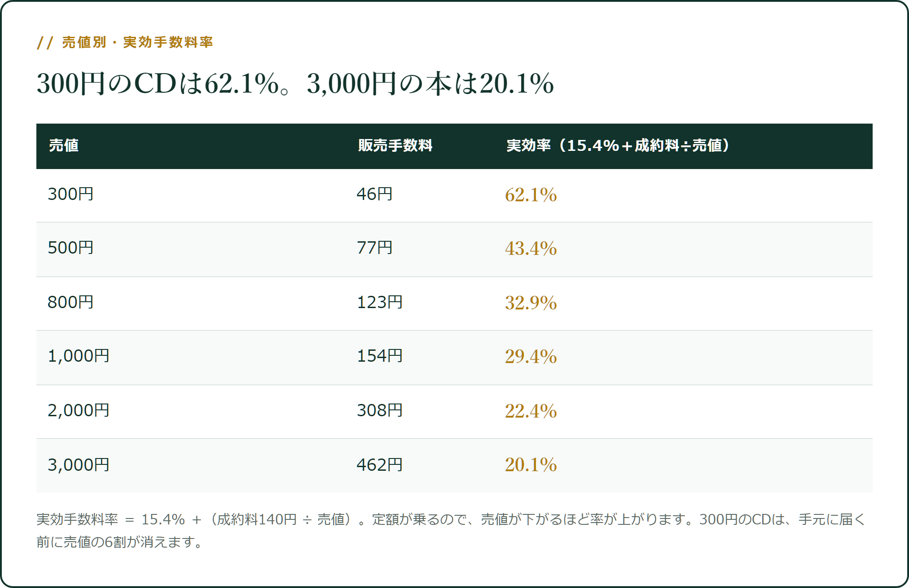Click the 62.1% effective rate value

[531, 195]
